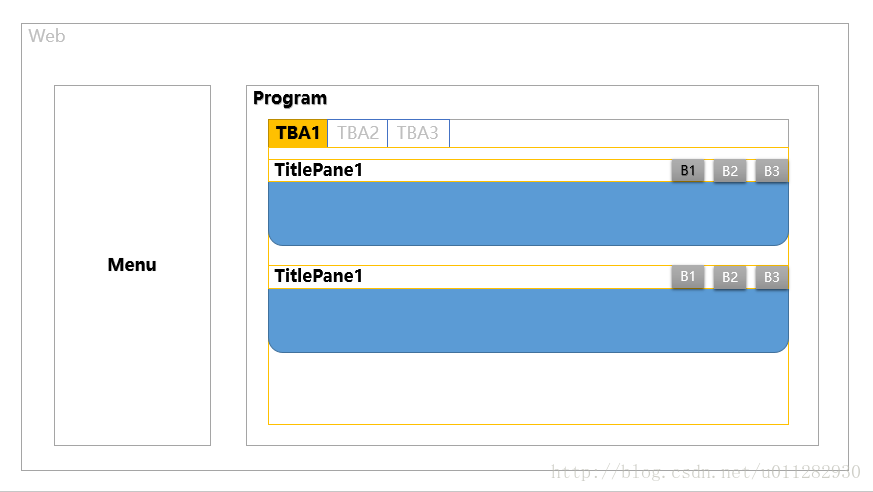The image size is (873, 492).
Task: Select the TBA3 tab
Action: click(x=418, y=133)
